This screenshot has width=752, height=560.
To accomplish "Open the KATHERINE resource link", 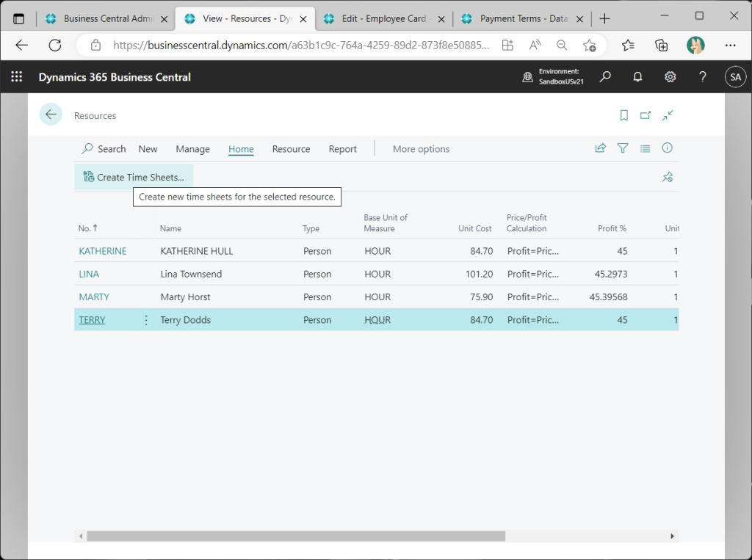I will coord(103,251).
